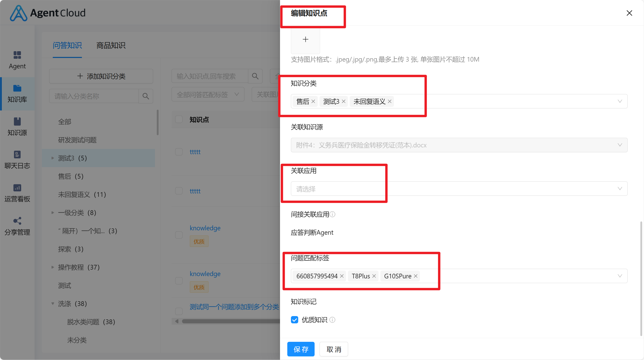This screenshot has height=360, width=644.
Task: Switch to the 问答知识 tab
Action: tap(67, 45)
